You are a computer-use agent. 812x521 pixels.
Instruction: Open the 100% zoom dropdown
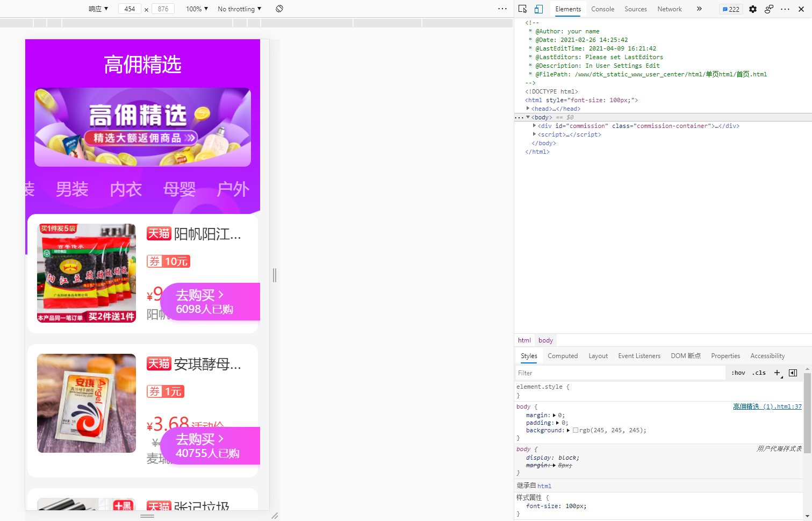tap(197, 9)
